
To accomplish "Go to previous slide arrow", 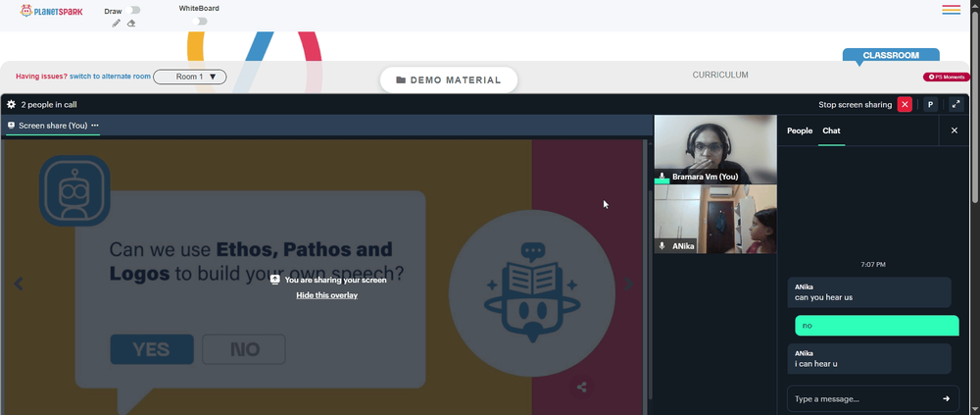I will coord(19,284).
